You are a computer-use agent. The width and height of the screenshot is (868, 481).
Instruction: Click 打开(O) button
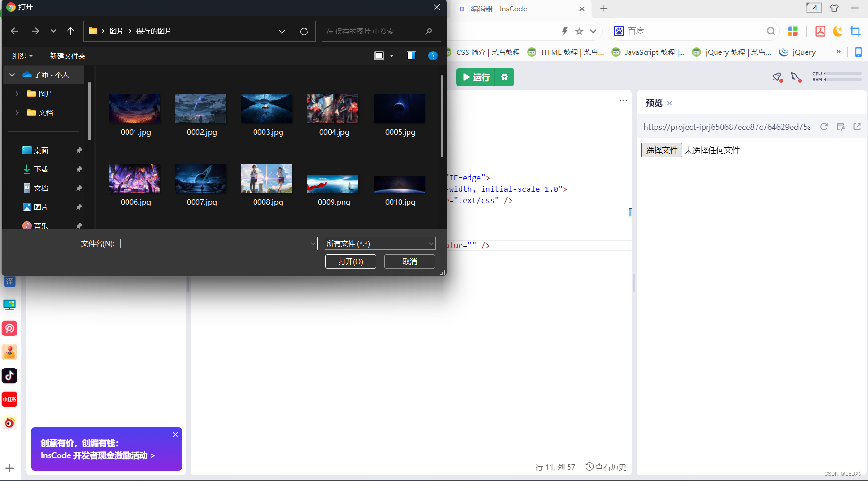click(x=351, y=261)
